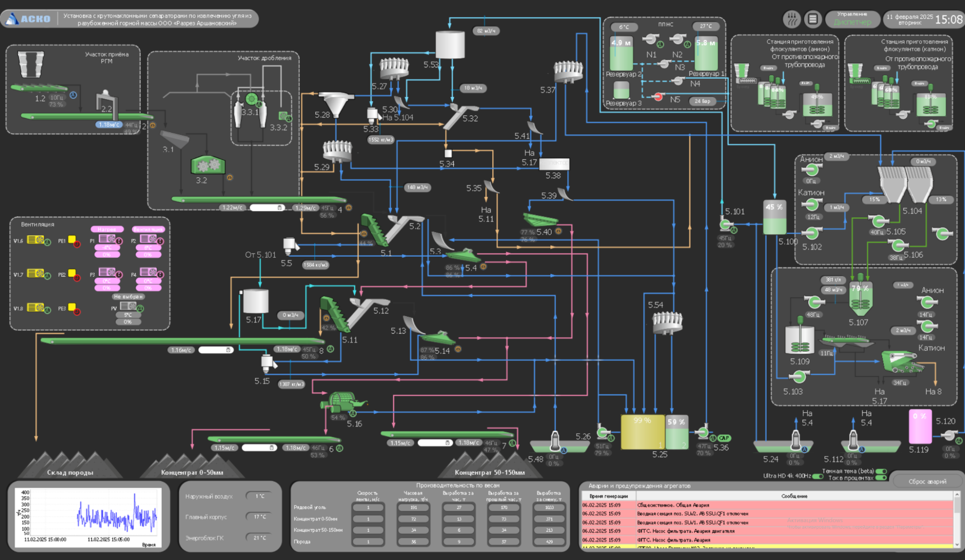The height and width of the screenshot is (560, 965).
Task: Select cyclone unit 3.3.1
Action: pos(250,111)
